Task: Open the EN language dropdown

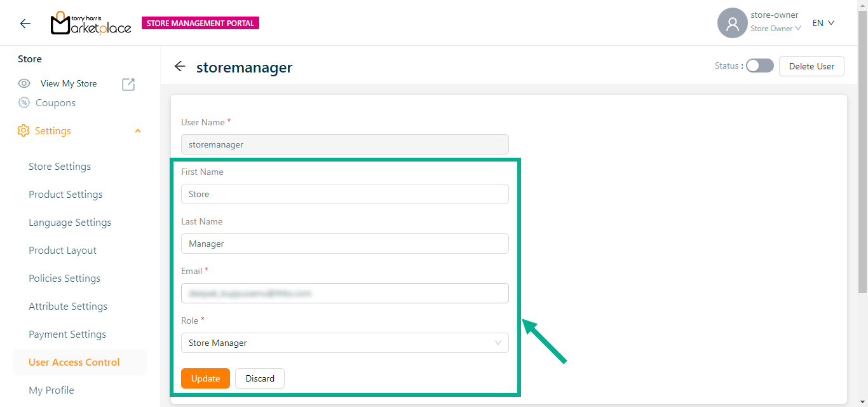Action: coord(823,23)
